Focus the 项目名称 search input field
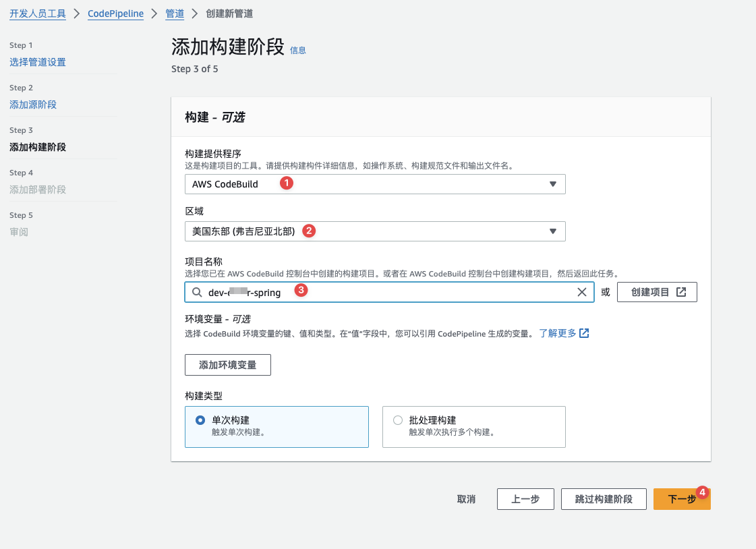The height and width of the screenshot is (549, 756). coord(390,292)
